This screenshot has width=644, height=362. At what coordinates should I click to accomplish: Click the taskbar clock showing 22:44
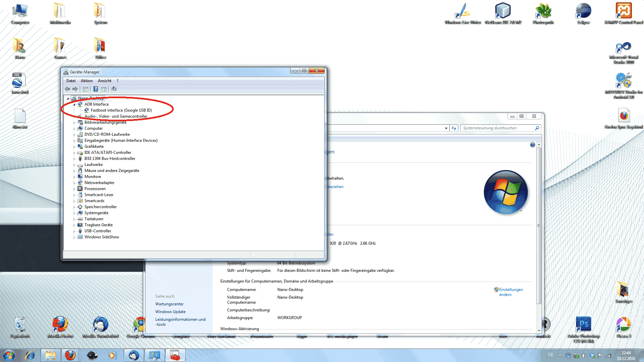[x=626, y=356]
